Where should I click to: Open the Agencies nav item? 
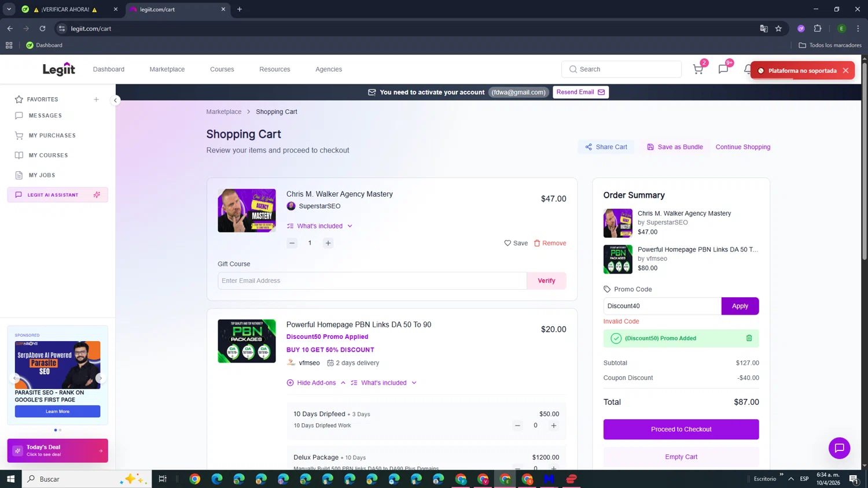tap(329, 69)
